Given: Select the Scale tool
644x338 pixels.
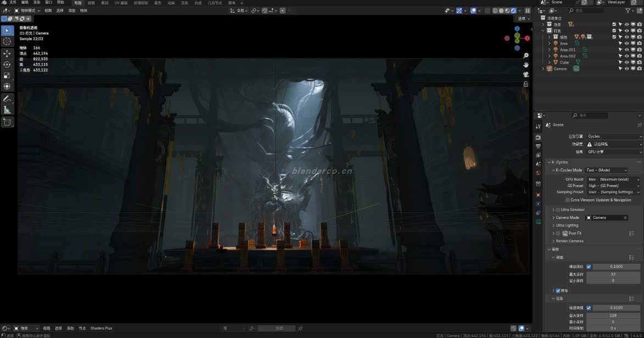Looking at the screenshot, I should tap(7, 76).
